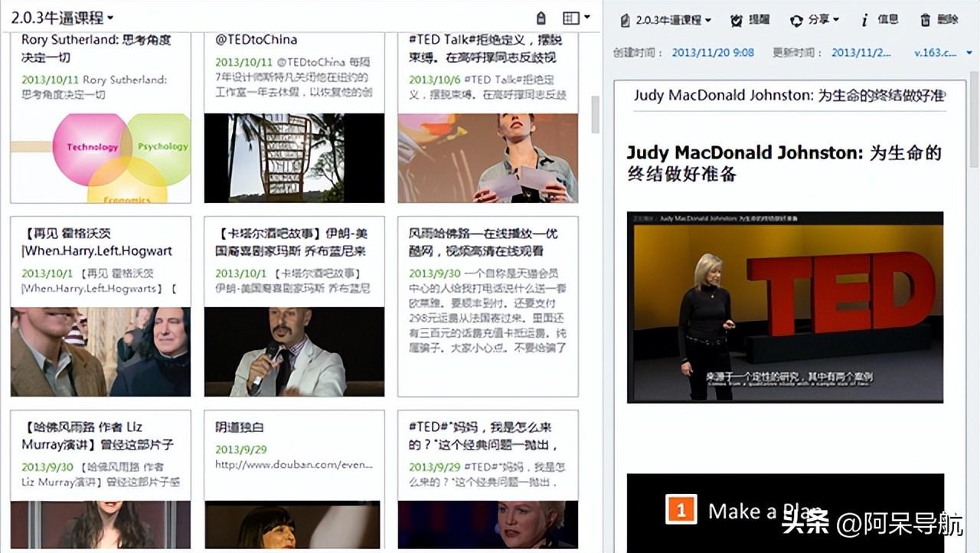The image size is (980, 553).
Task: Open the v.163.c... source URL link
Action: [x=936, y=53]
